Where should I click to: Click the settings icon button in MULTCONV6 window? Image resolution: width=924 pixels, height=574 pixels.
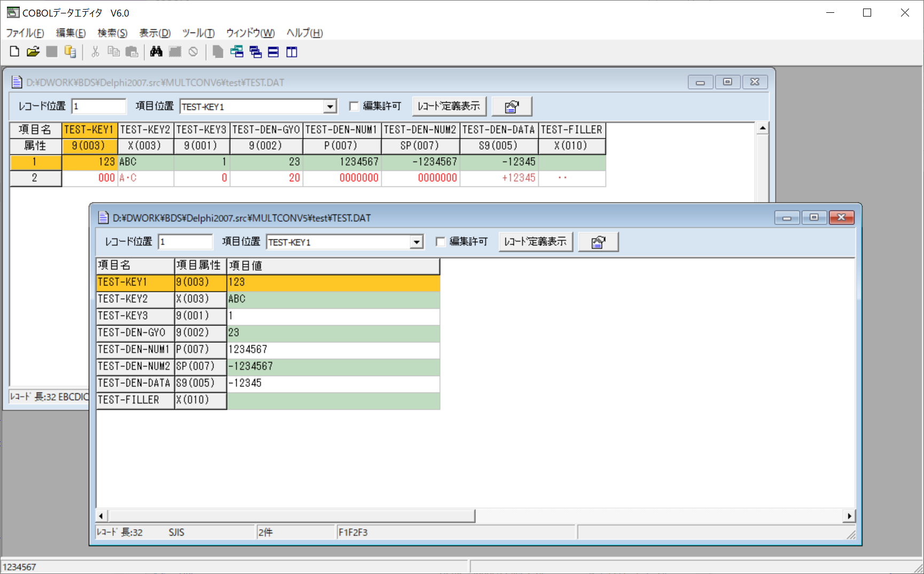pyautogui.click(x=512, y=106)
